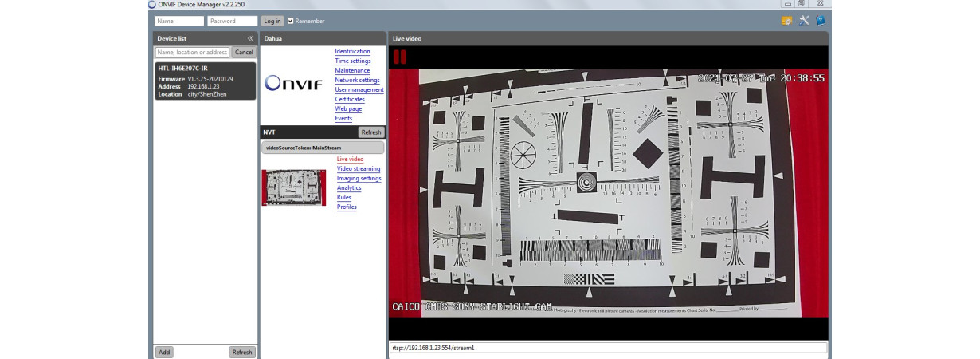Open the Profiles link

coord(347,207)
